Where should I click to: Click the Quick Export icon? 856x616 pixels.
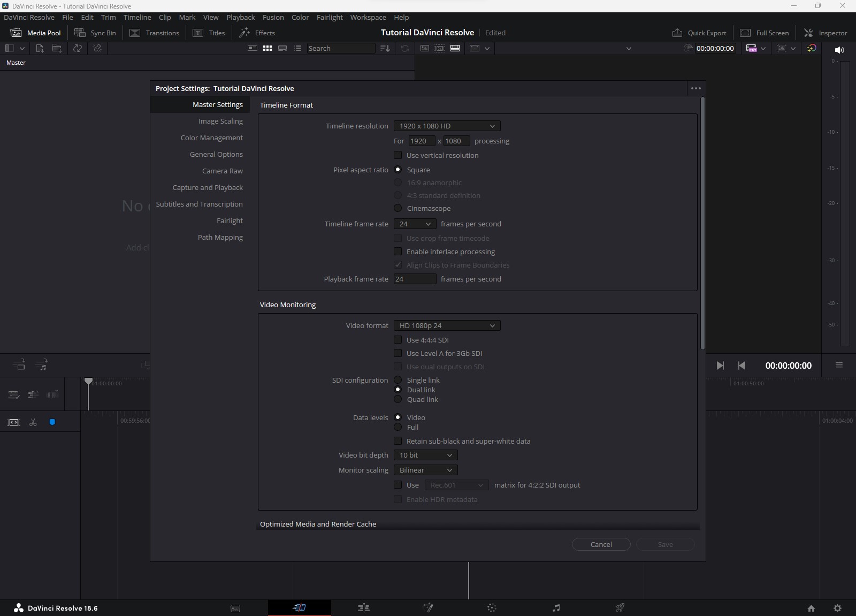click(677, 33)
